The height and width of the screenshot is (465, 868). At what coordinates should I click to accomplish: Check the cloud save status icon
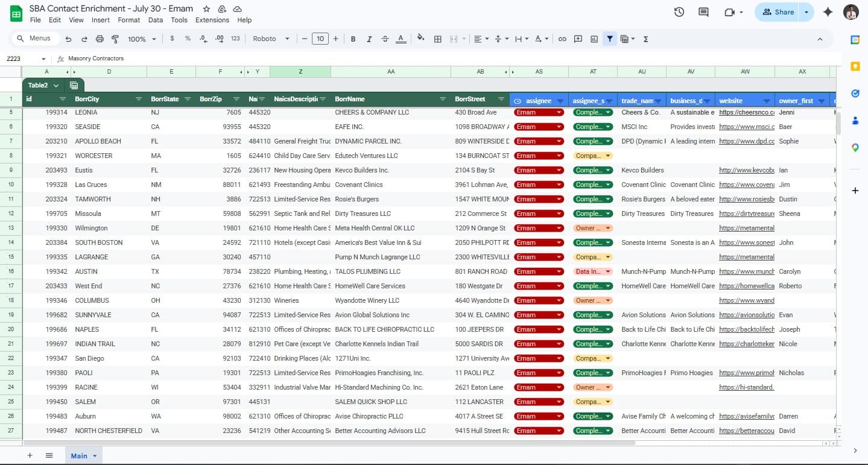pyautogui.click(x=238, y=9)
